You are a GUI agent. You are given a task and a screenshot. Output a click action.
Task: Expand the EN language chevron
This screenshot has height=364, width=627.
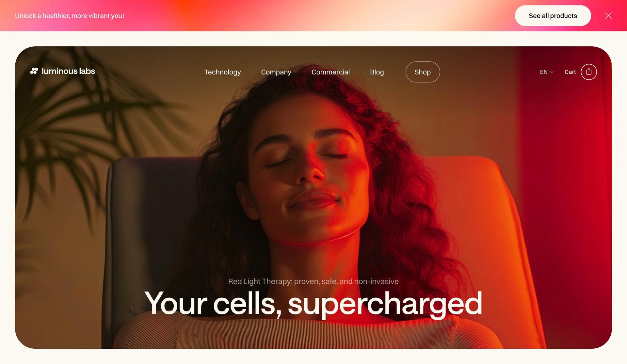point(552,72)
